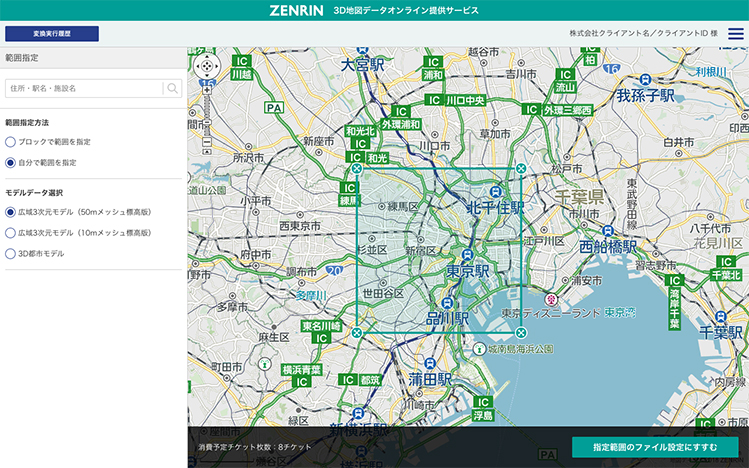This screenshot has width=749, height=468.
Task: Pan the map south with the down arrow
Action: (207, 75)
